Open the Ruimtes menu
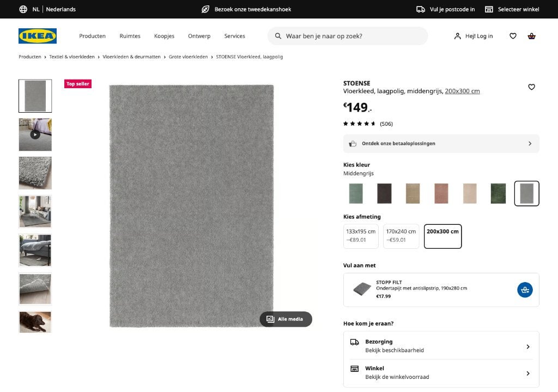Screen dimensions: 558x392 pyautogui.click(x=130, y=36)
